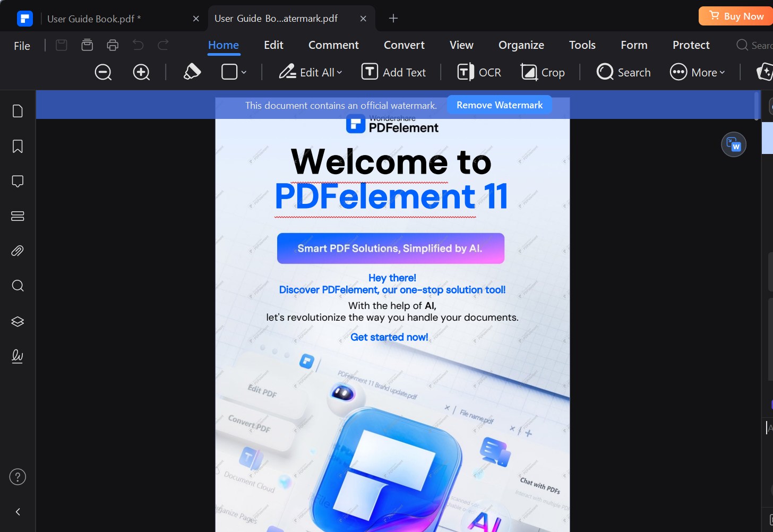773x532 pixels.
Task: Open the View tab
Action: 461,45
